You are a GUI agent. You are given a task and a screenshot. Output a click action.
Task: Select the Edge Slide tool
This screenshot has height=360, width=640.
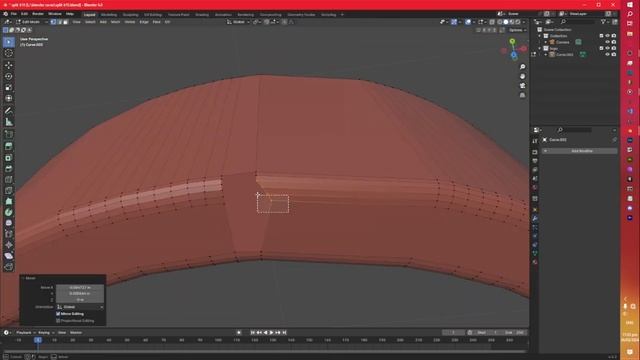tap(9, 234)
